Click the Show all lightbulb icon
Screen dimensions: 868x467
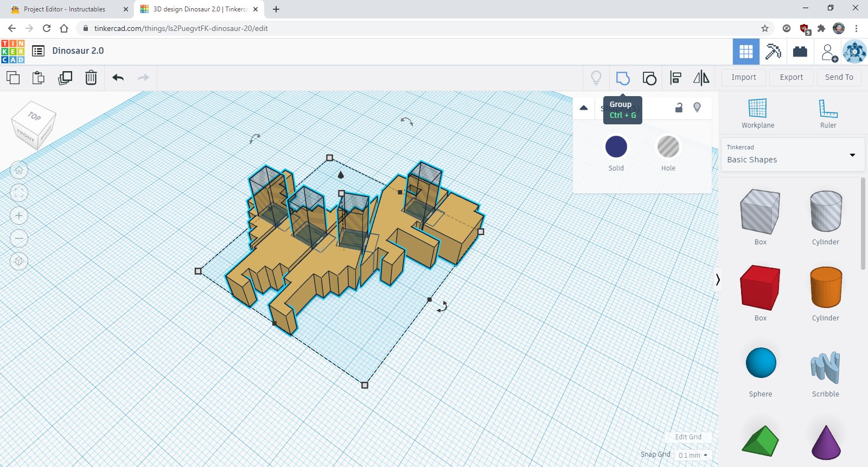point(596,78)
